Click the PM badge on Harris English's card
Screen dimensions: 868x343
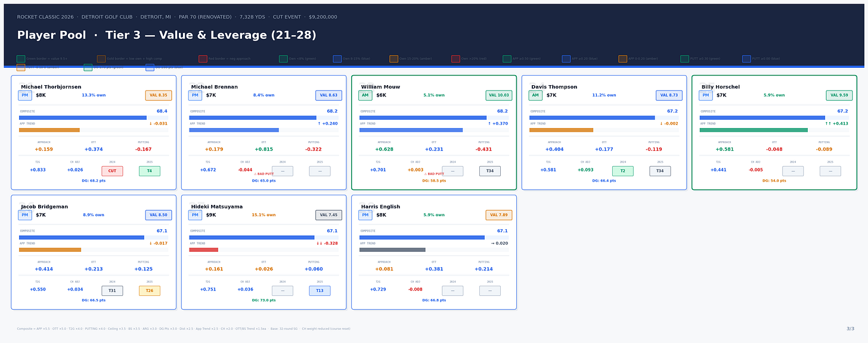point(365,215)
